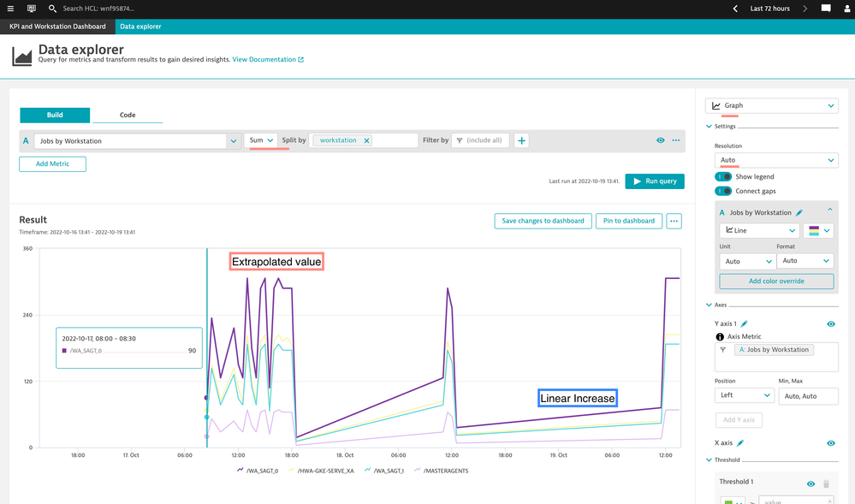This screenshot has width=855, height=504.
Task: Open the Sum aggregation dropdown
Action: [261, 140]
